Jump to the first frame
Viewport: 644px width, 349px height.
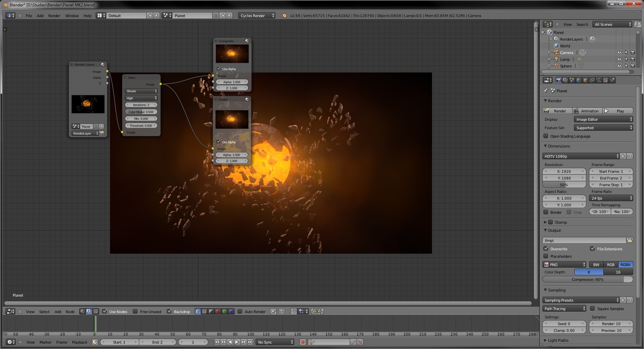click(x=217, y=342)
